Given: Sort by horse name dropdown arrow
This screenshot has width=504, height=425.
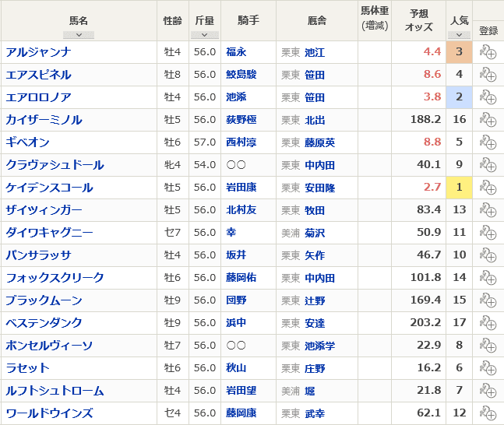Looking at the screenshot, I should pos(79,35).
